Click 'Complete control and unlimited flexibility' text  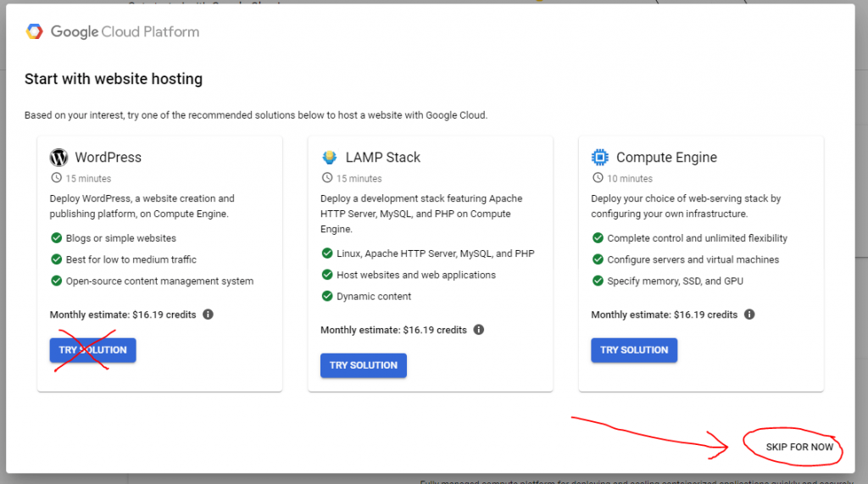click(x=697, y=238)
